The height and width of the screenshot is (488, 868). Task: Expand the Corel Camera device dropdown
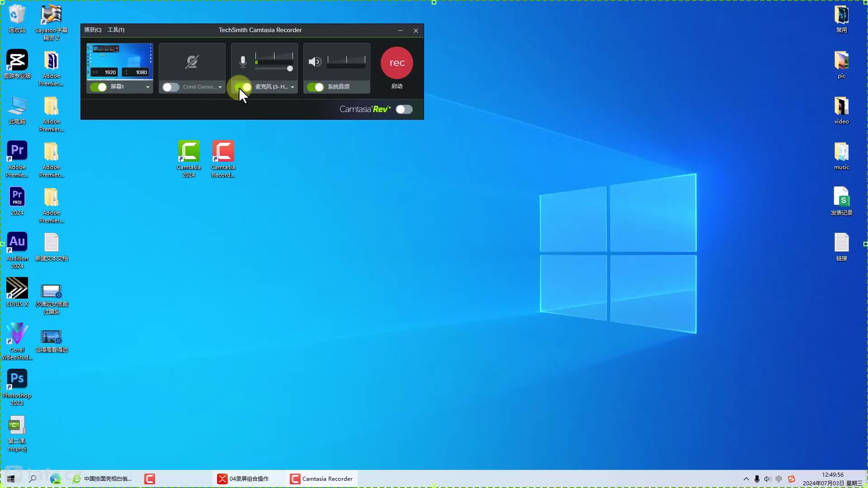click(x=220, y=87)
